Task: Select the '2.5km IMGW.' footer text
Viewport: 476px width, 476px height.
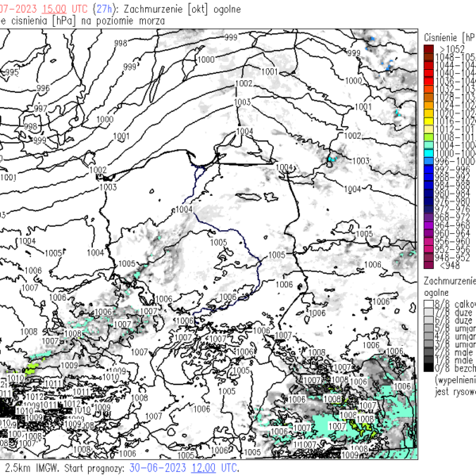Action: point(33,468)
